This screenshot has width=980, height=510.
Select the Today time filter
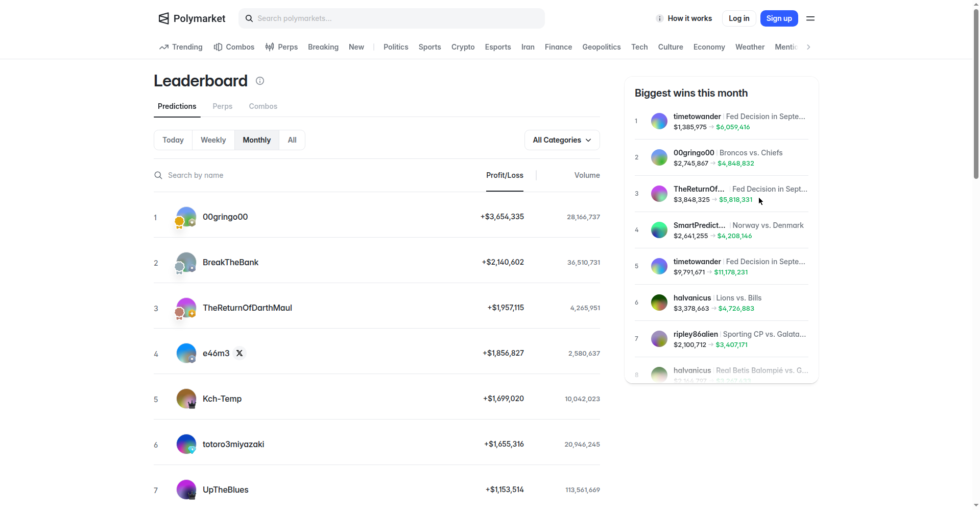[173, 140]
